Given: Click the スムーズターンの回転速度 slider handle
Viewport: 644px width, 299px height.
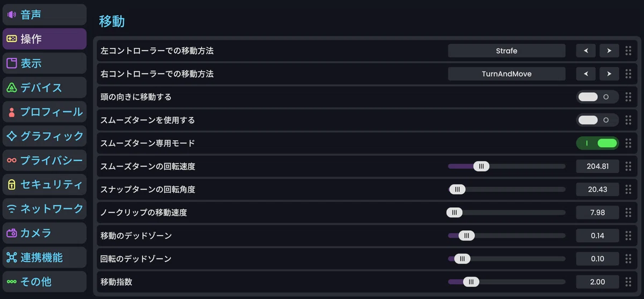Looking at the screenshot, I should click(x=481, y=166).
